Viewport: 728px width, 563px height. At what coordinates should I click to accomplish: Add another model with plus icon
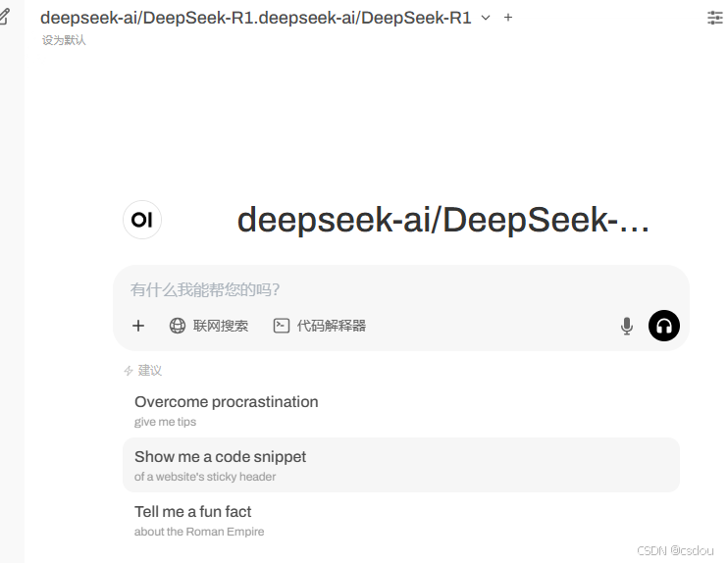pyautogui.click(x=508, y=18)
